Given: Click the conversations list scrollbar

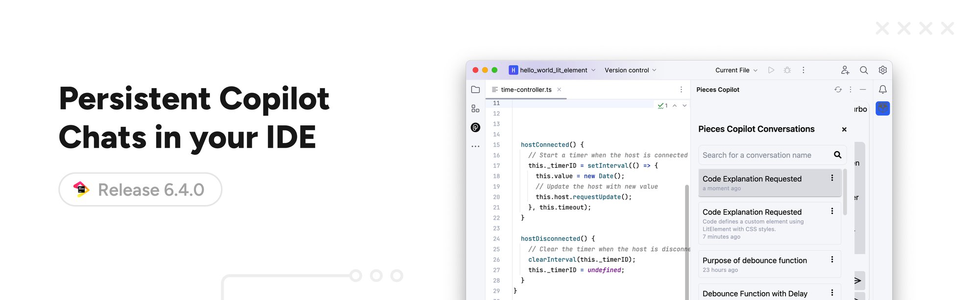Looking at the screenshot, I should coord(845,192).
